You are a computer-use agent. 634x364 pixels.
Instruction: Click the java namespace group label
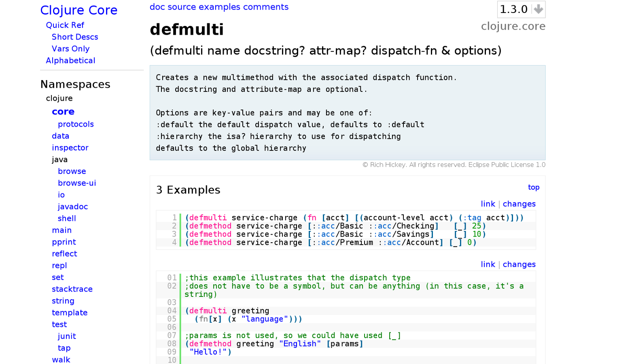[59, 159]
